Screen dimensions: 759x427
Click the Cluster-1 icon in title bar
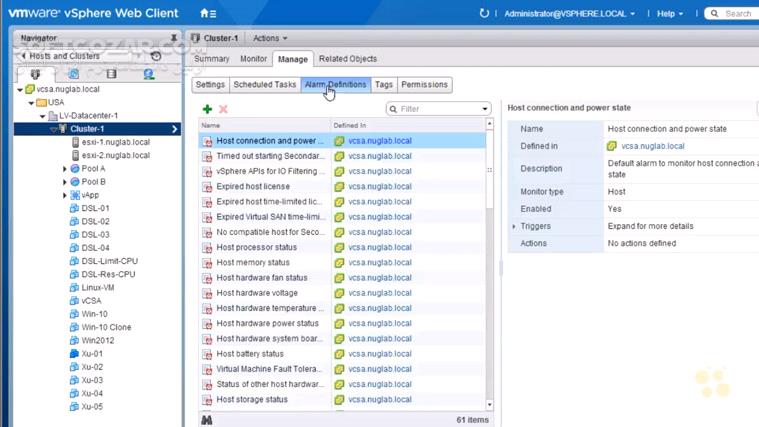pyautogui.click(x=195, y=38)
